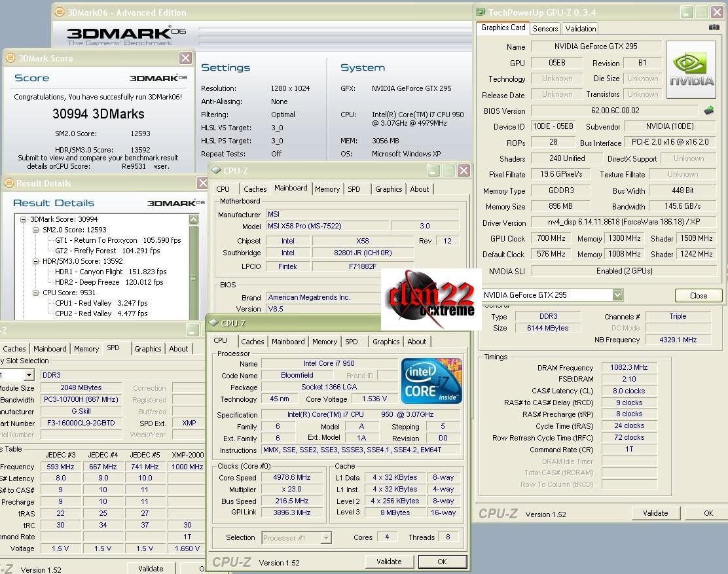Click the Result Details window title icon
Viewport: 728px width, 574px height.
[x=9, y=183]
